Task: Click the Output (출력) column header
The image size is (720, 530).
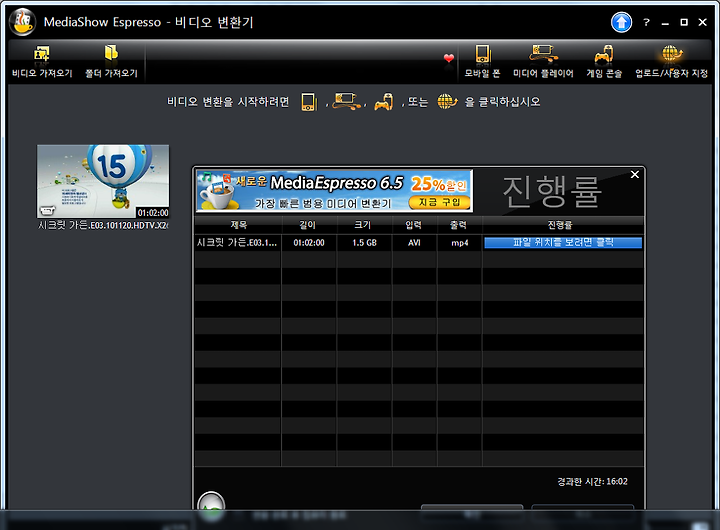Action: [x=459, y=225]
